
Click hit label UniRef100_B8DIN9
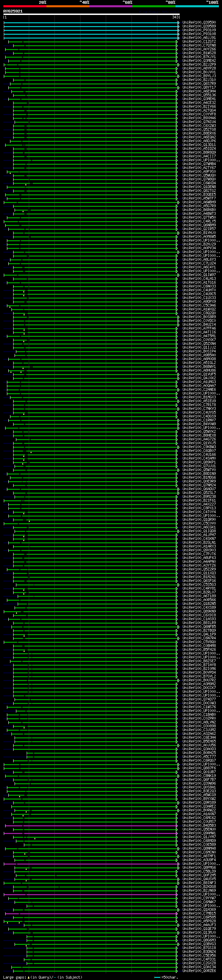pyautogui.click(x=199, y=473)
